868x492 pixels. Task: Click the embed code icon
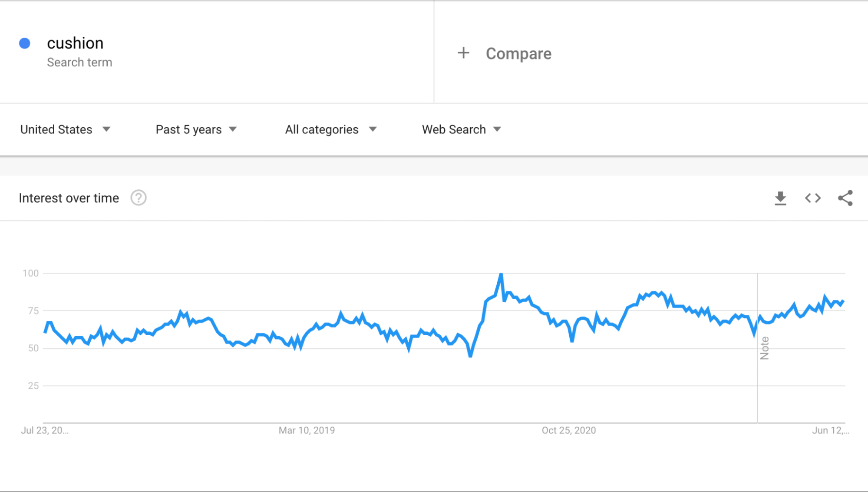coord(812,198)
